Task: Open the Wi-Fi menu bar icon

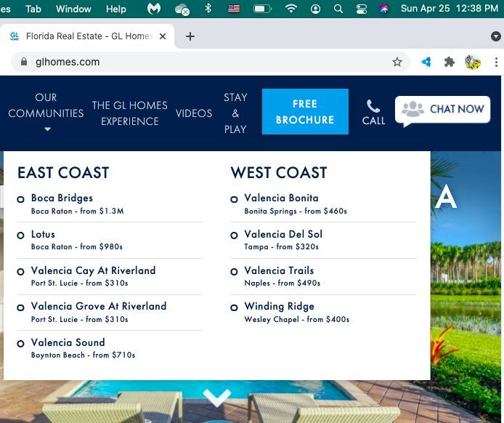Action: (x=291, y=9)
